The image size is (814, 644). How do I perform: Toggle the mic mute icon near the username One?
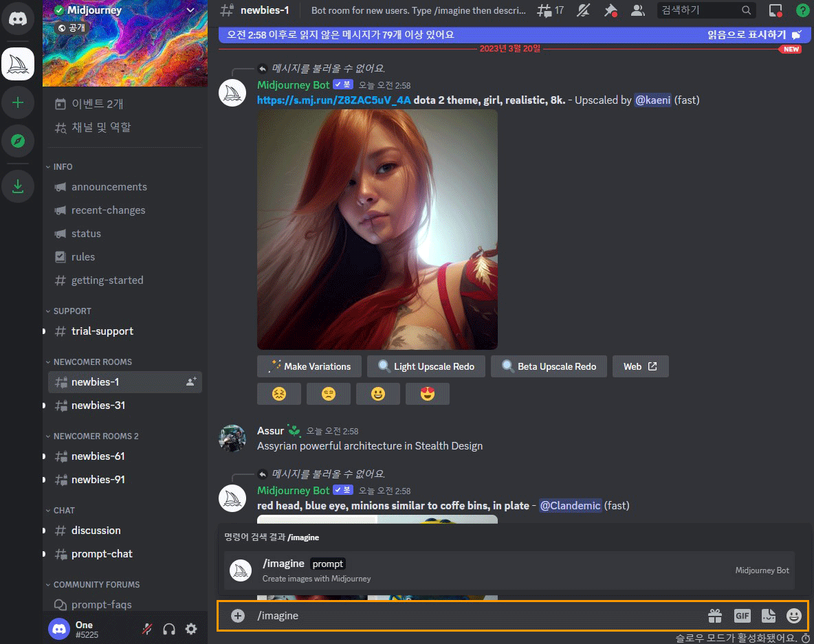[x=146, y=628]
